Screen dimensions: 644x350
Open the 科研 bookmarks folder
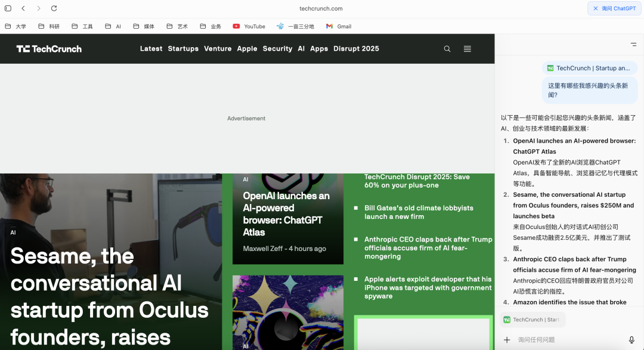[49, 26]
